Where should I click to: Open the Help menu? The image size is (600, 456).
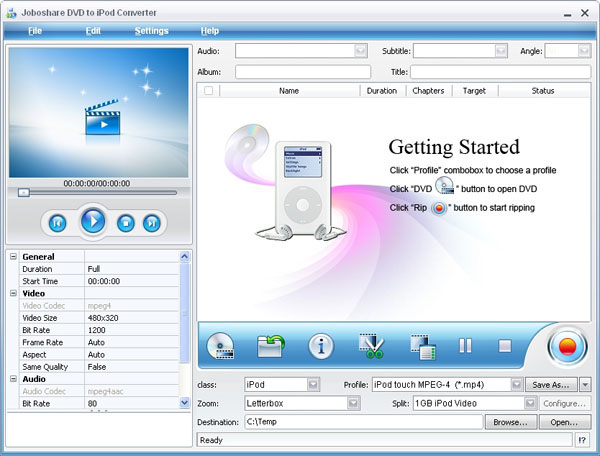coord(210,31)
